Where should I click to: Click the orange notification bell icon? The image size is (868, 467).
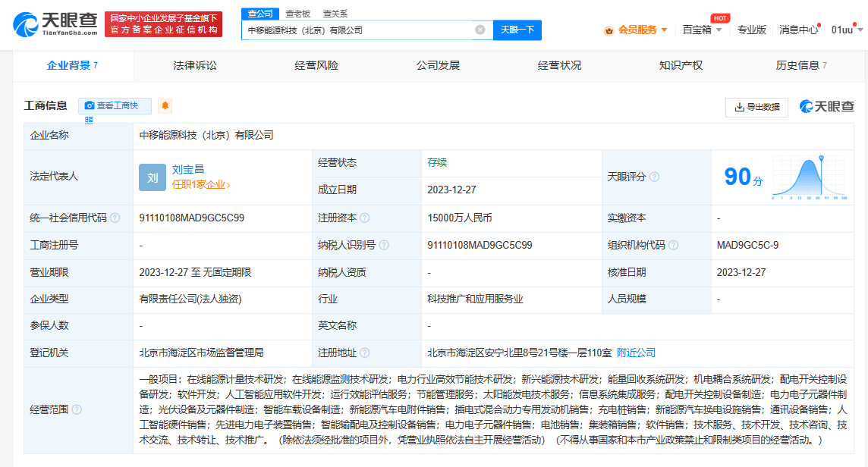165,105
